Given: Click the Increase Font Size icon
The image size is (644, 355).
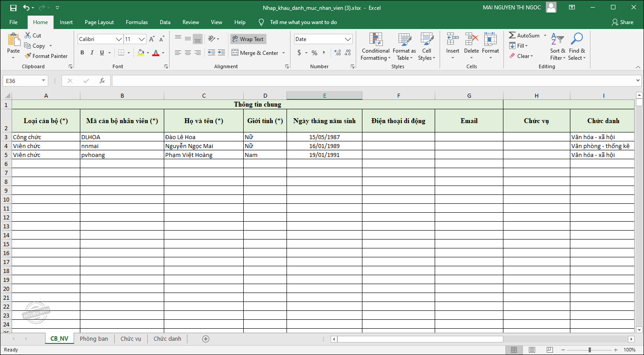Looking at the screenshot, I should tap(152, 39).
